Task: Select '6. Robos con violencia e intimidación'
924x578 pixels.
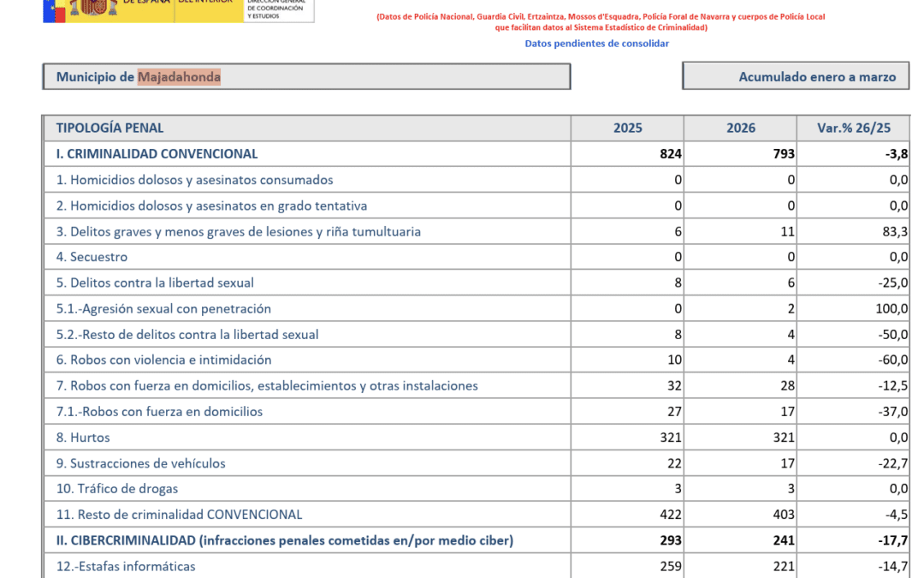Action: (x=163, y=360)
